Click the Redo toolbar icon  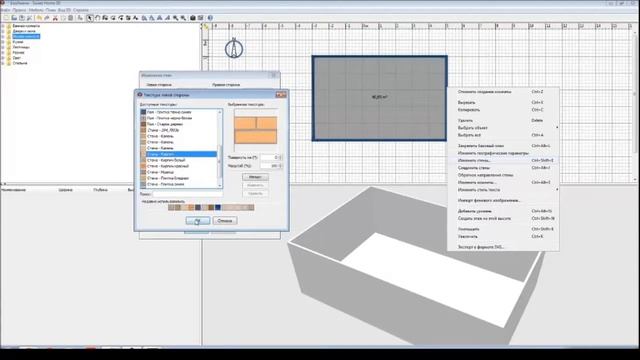coord(47,18)
